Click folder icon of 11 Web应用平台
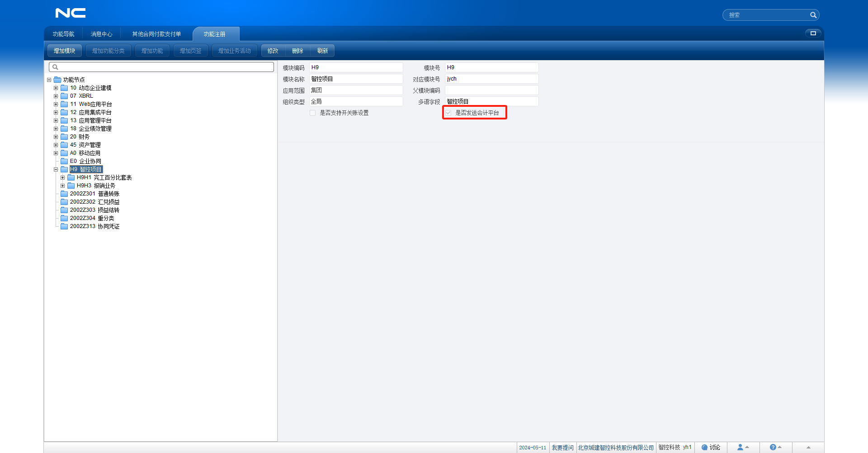The width and height of the screenshot is (868, 453). 64,104
